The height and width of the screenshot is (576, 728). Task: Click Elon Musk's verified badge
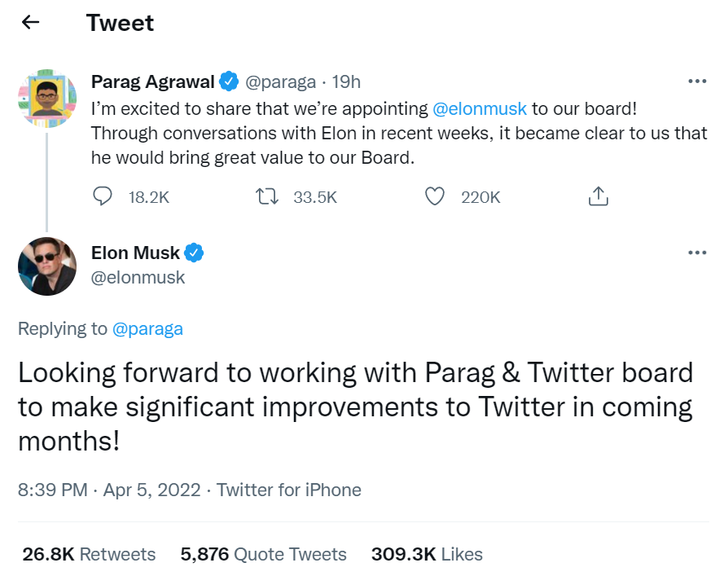click(x=194, y=253)
